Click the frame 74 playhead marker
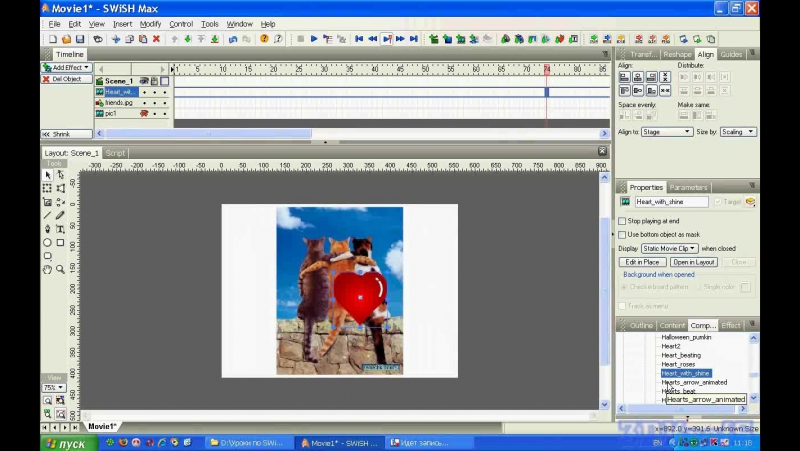800x451 pixels. [547, 69]
